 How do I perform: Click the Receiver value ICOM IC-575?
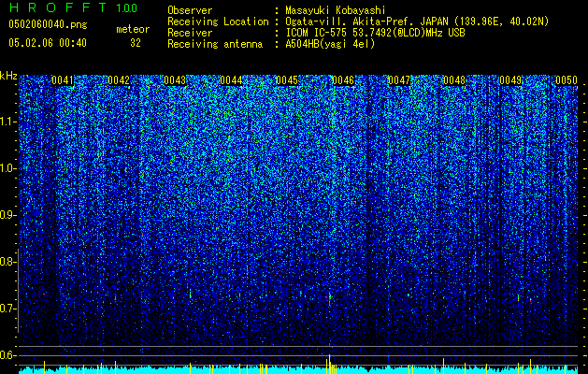pos(316,33)
